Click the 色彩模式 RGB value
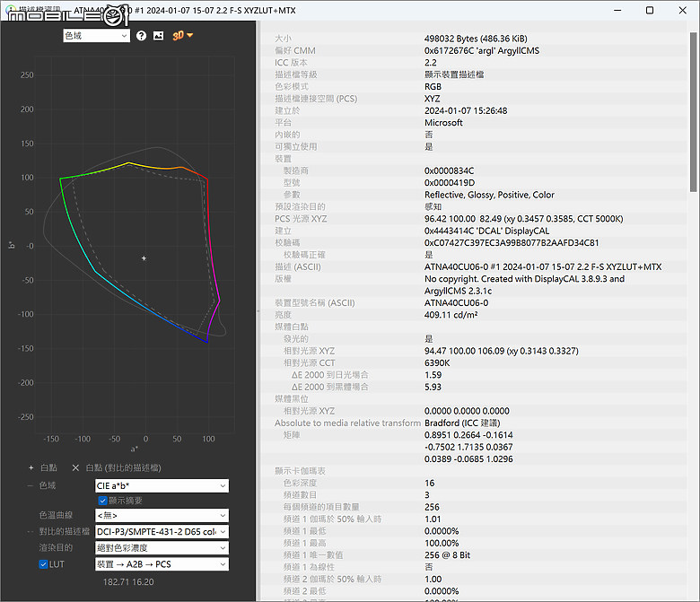This screenshot has height=602, width=700. 433,86
